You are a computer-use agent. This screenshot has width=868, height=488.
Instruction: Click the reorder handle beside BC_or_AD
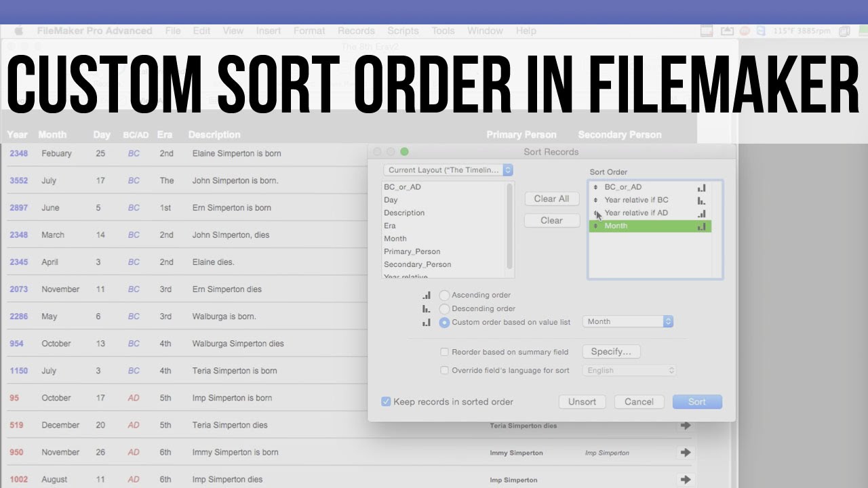(595, 187)
